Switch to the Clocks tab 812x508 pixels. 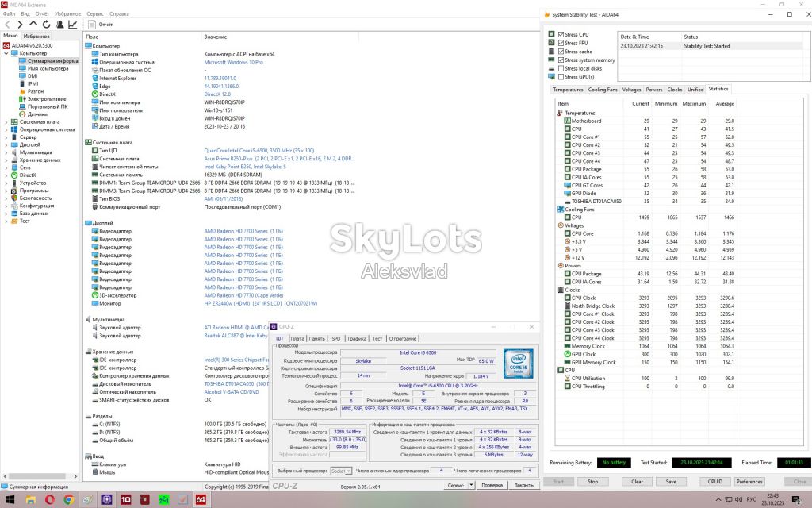[674, 90]
